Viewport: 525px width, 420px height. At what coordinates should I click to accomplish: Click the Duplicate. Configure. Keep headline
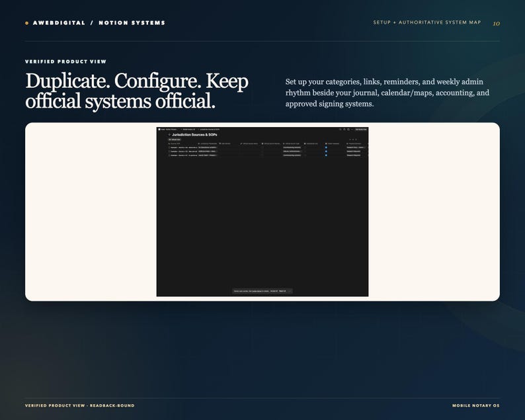click(x=137, y=91)
